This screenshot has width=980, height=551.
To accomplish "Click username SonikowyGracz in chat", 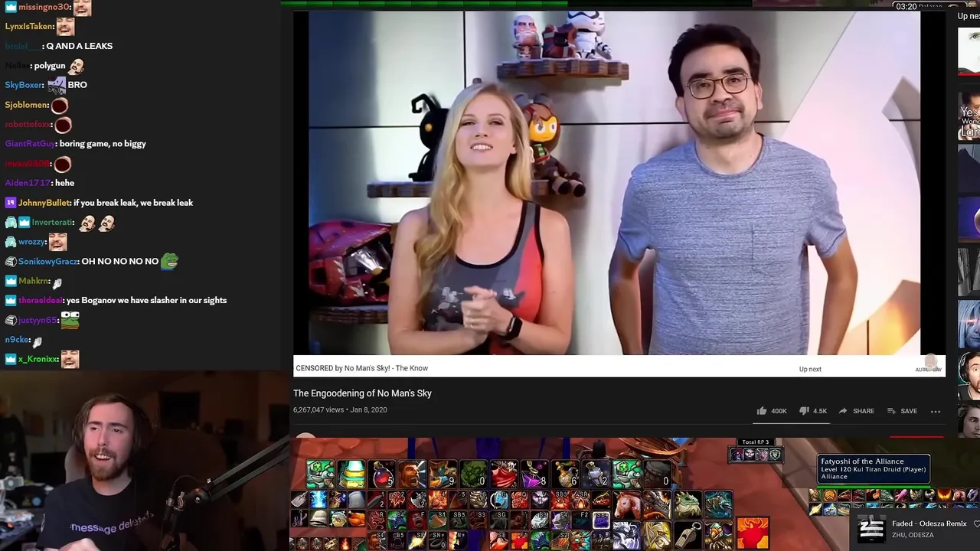I will 47,261.
